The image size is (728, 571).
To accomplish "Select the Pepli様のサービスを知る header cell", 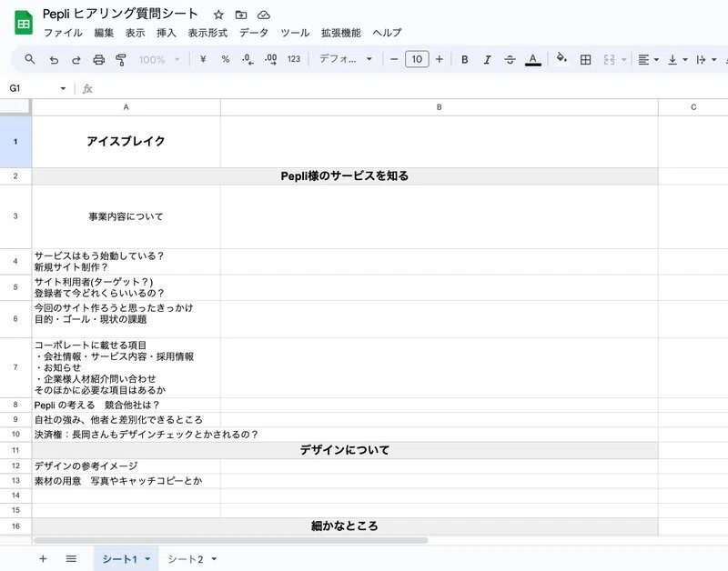I will 345,175.
